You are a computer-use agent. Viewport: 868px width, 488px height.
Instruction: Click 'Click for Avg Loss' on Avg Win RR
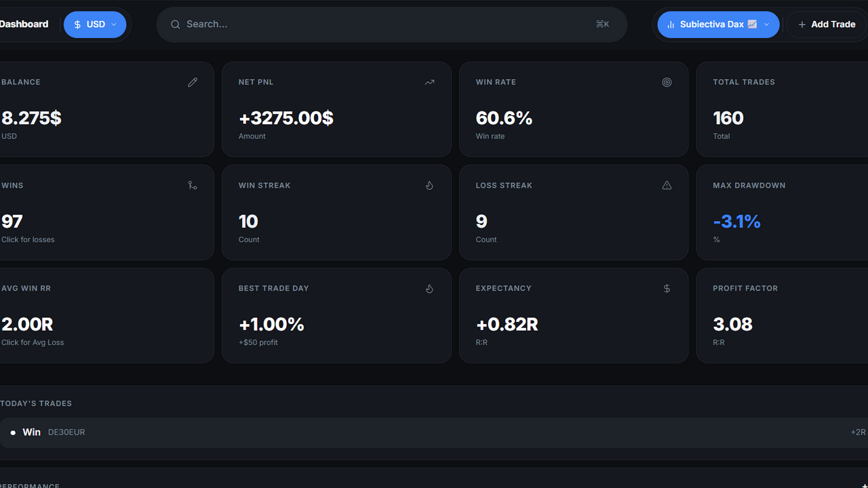[x=33, y=342]
